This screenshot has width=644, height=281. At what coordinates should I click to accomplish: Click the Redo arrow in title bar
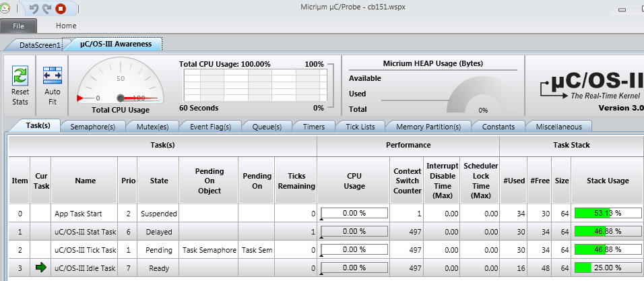pyautogui.click(x=47, y=9)
